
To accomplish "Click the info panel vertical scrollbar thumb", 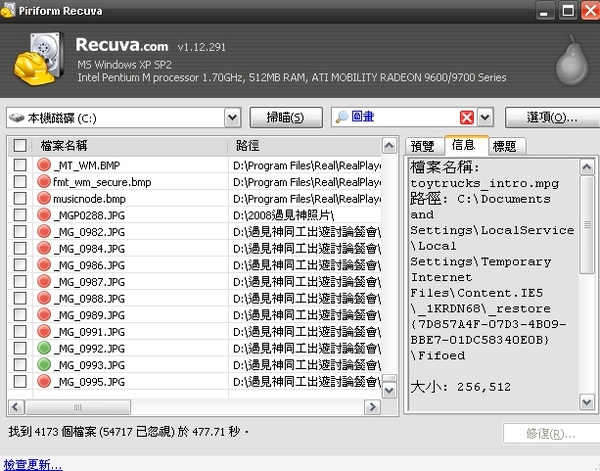I will coord(587,224).
